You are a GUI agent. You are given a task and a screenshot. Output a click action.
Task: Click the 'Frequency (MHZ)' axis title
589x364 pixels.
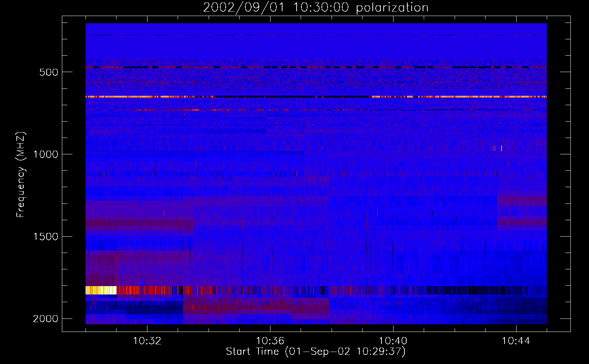[21, 175]
